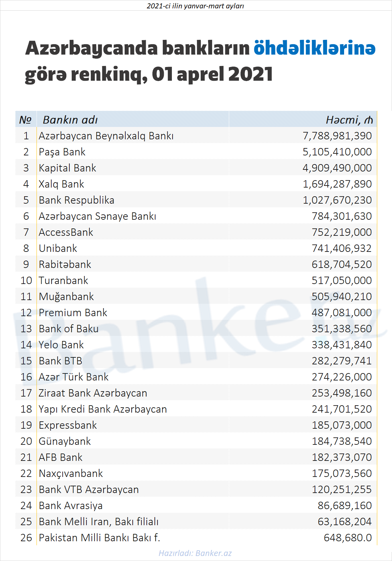Click the Həcmi column header
The image size is (392, 561).
[x=349, y=120]
